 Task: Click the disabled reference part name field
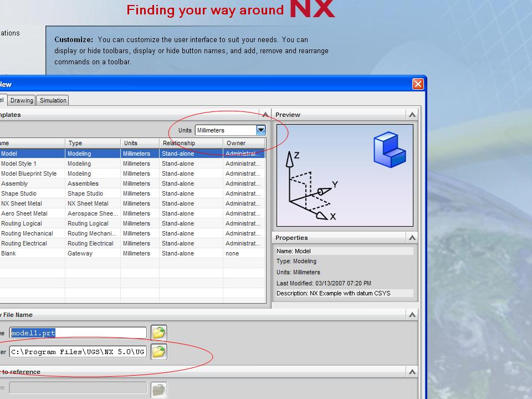tap(78, 388)
